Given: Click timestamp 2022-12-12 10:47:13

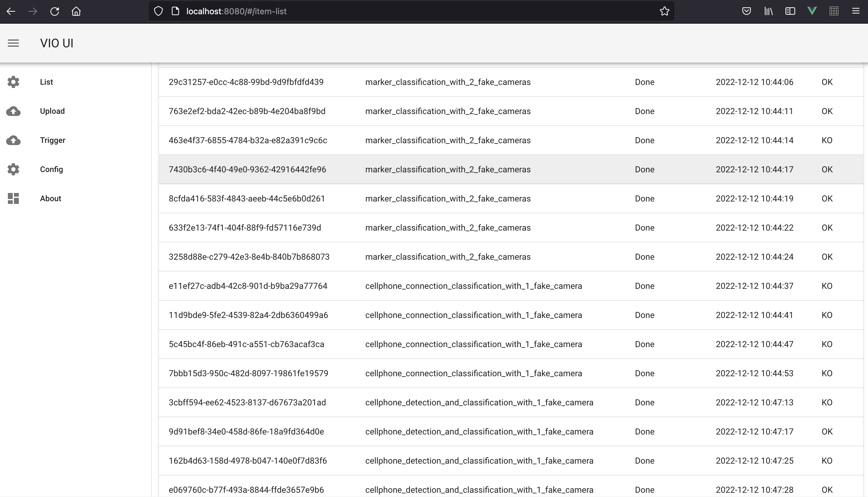Looking at the screenshot, I should tap(754, 402).
